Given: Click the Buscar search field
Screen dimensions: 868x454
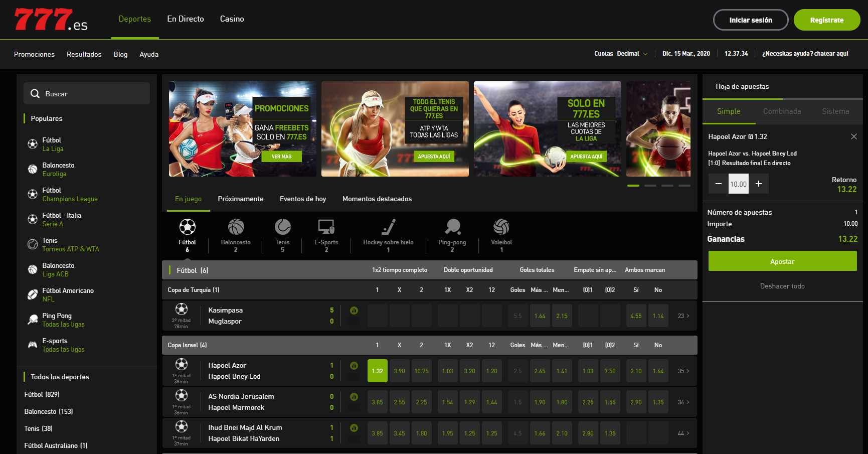Looking at the screenshot, I should (87, 94).
